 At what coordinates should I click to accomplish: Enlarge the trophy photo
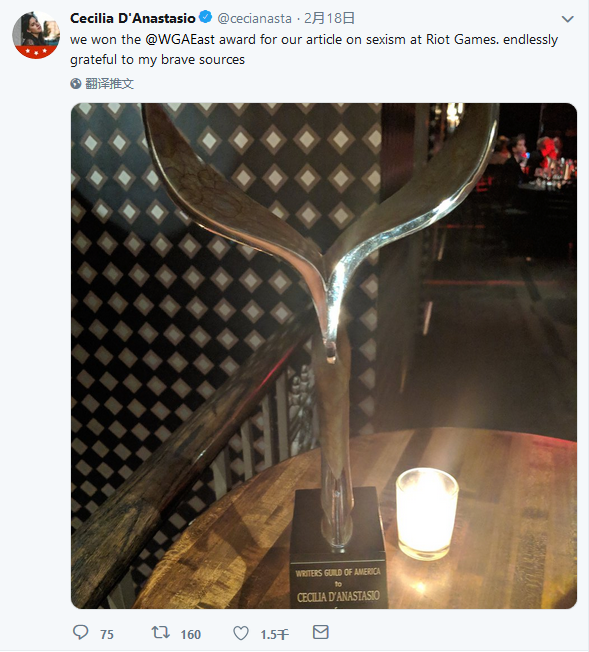tap(324, 356)
